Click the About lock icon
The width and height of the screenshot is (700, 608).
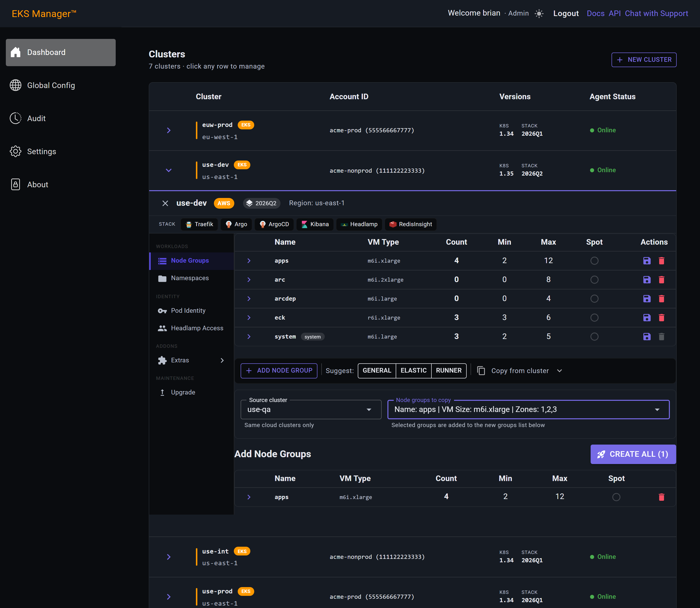16,185
